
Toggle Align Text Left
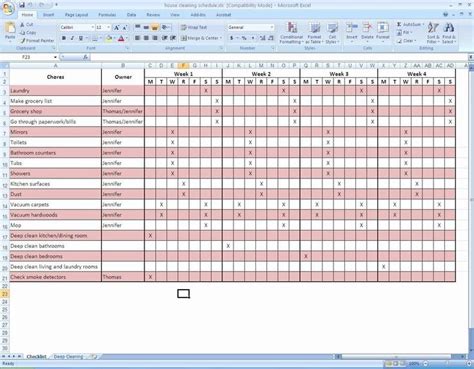(138, 38)
